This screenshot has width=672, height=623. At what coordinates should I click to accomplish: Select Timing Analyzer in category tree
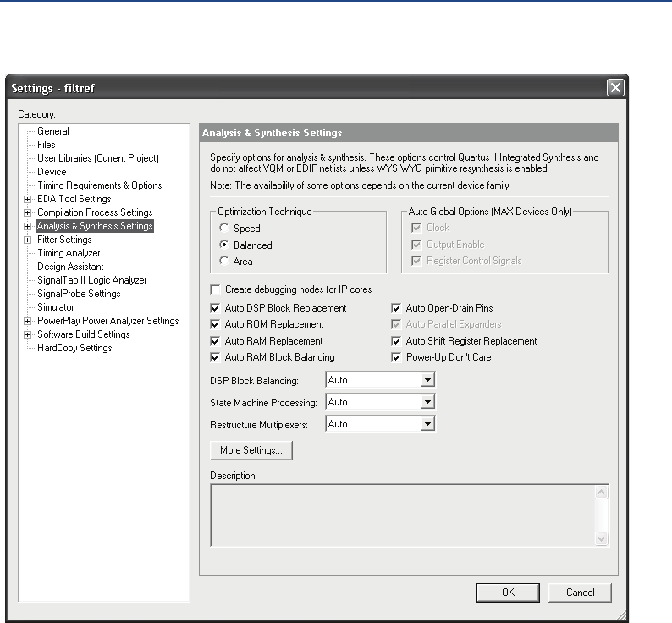coord(69,253)
